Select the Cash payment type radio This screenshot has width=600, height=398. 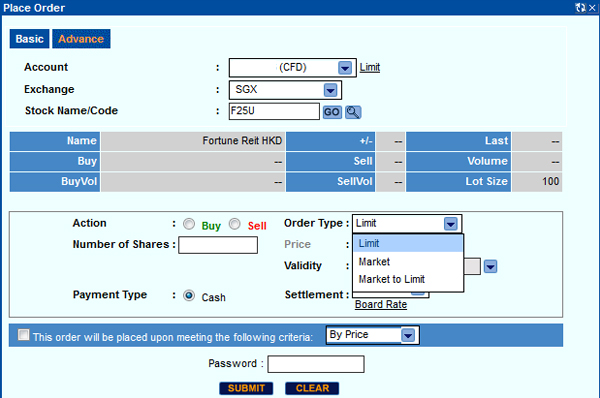189,295
